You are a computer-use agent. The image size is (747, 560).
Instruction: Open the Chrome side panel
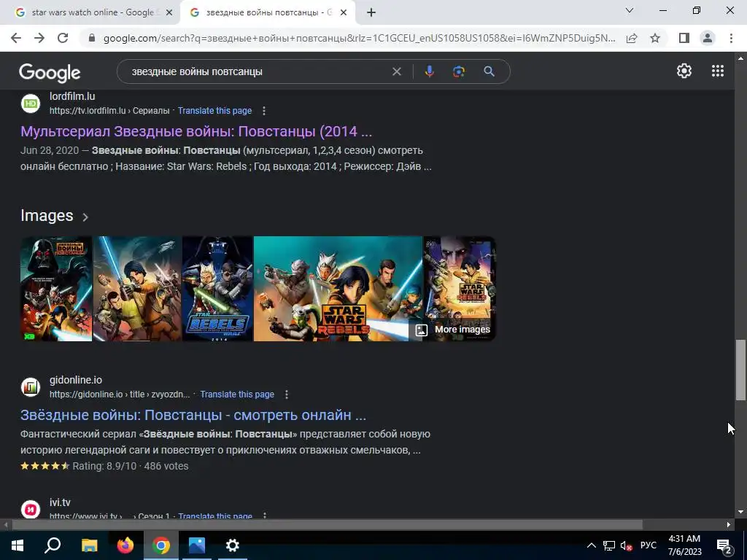coord(684,38)
